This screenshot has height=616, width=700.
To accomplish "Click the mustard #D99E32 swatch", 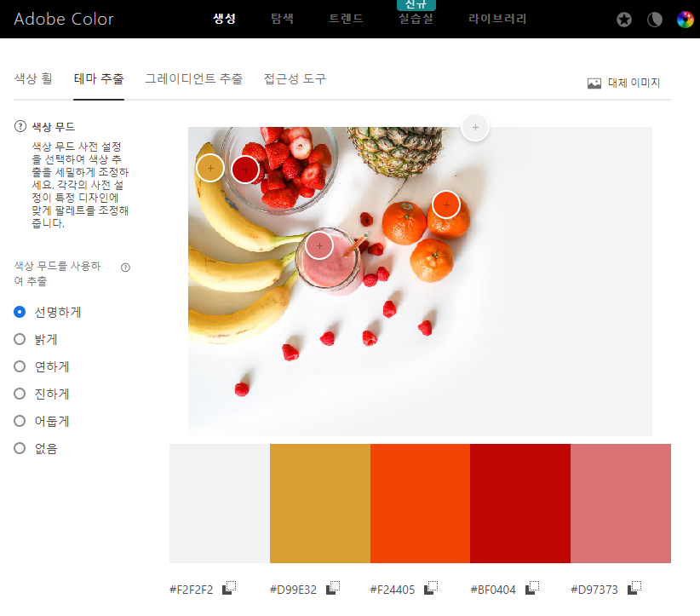I will 320,504.
